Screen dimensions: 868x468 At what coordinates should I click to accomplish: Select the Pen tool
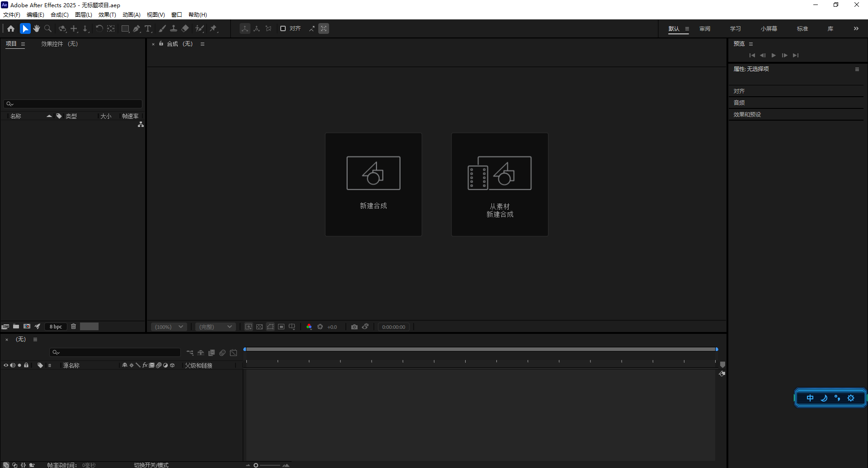137,28
